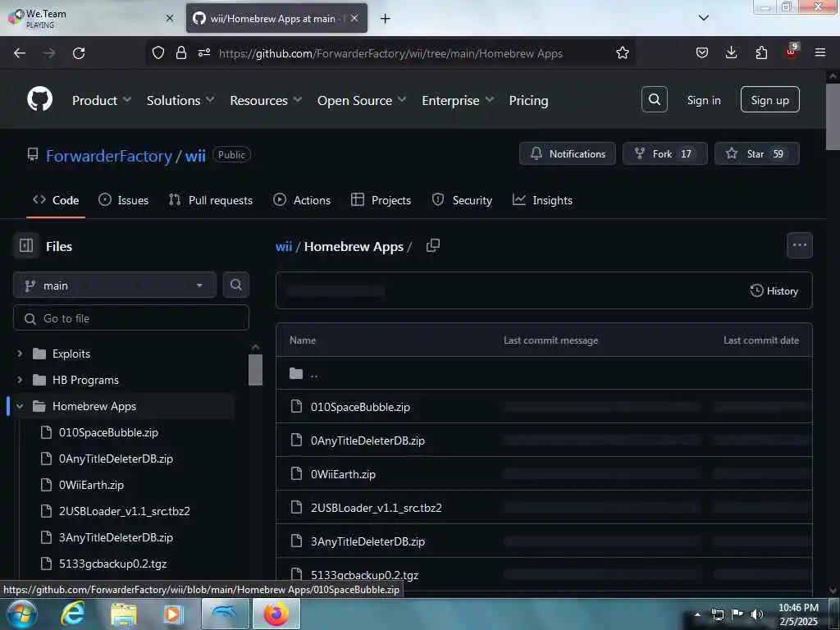Switch to the We.Team browser tab
840x630 pixels.
coord(92,18)
